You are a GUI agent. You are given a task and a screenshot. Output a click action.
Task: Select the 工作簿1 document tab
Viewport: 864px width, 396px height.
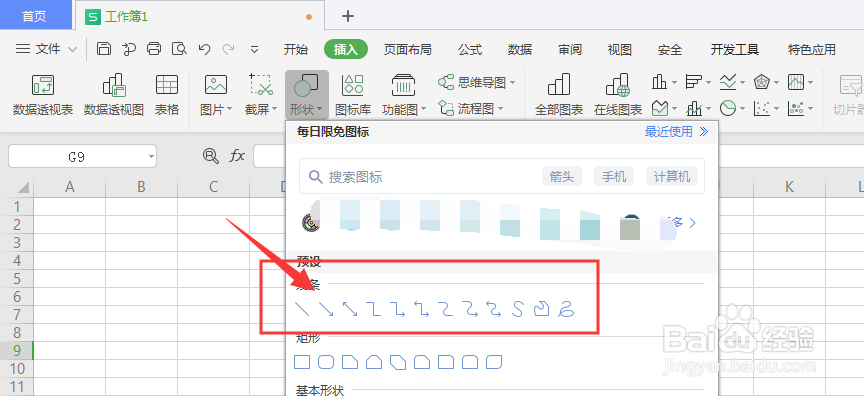(199, 16)
